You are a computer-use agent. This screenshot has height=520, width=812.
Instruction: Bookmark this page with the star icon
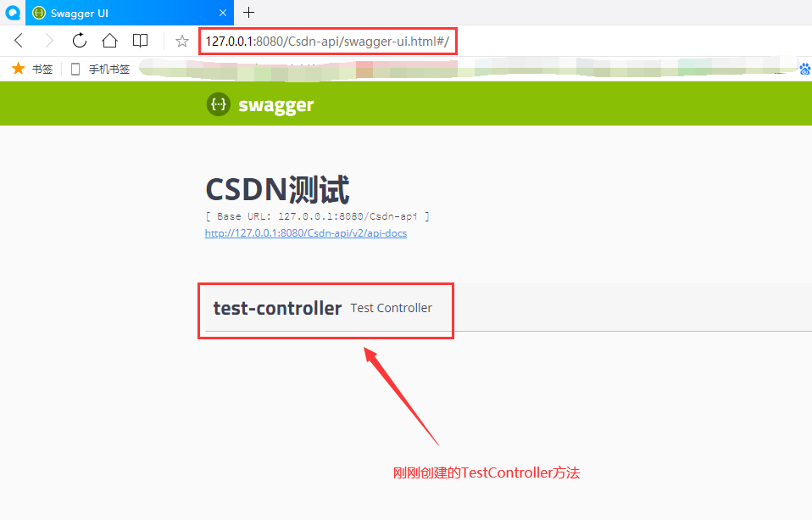(181, 41)
